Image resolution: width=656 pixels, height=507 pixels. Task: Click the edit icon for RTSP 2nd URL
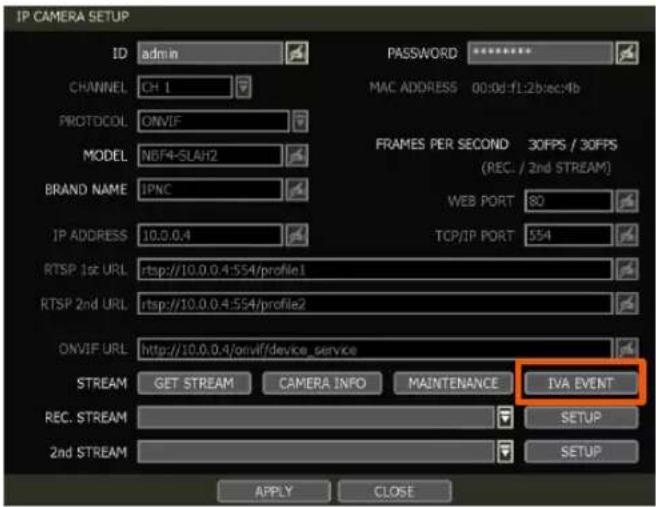click(x=627, y=304)
